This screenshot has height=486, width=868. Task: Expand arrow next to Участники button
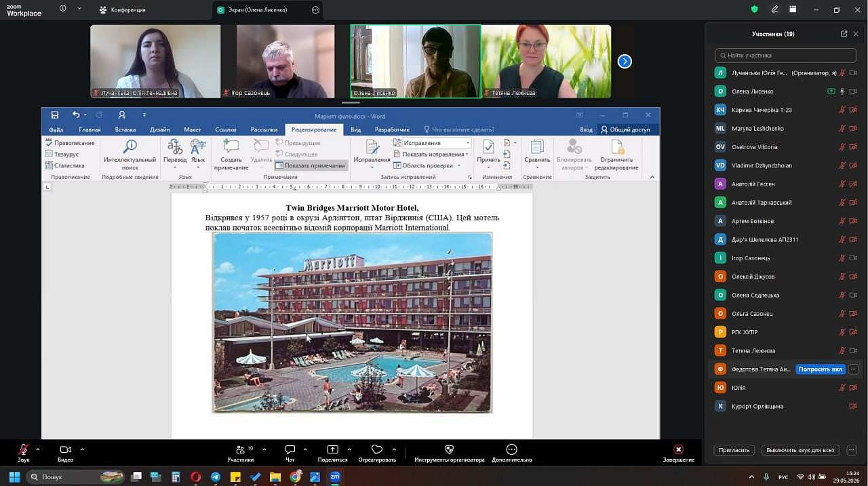point(264,449)
